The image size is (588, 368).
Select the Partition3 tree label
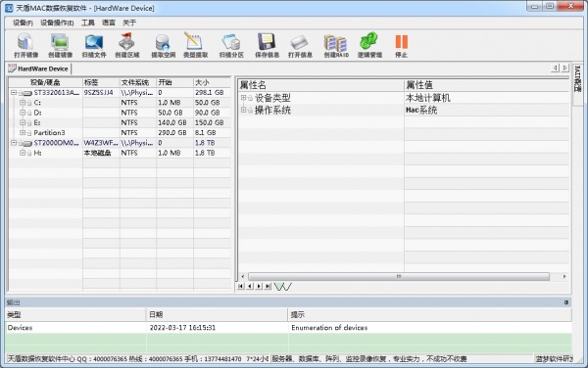(49, 132)
